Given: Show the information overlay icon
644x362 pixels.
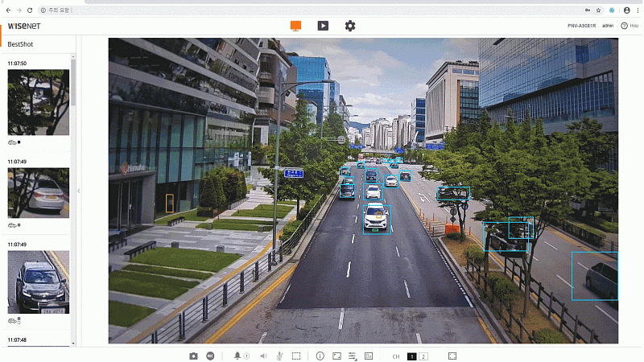Looking at the screenshot, I should tap(320, 356).
